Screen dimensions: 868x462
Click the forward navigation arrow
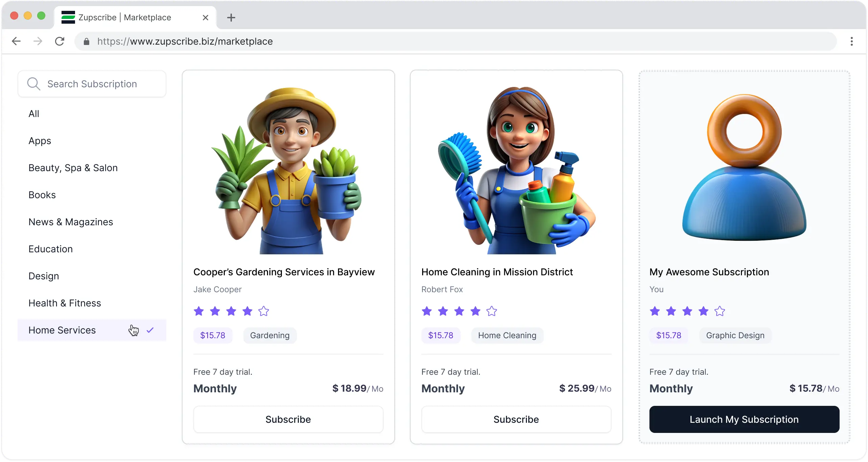[x=38, y=41]
